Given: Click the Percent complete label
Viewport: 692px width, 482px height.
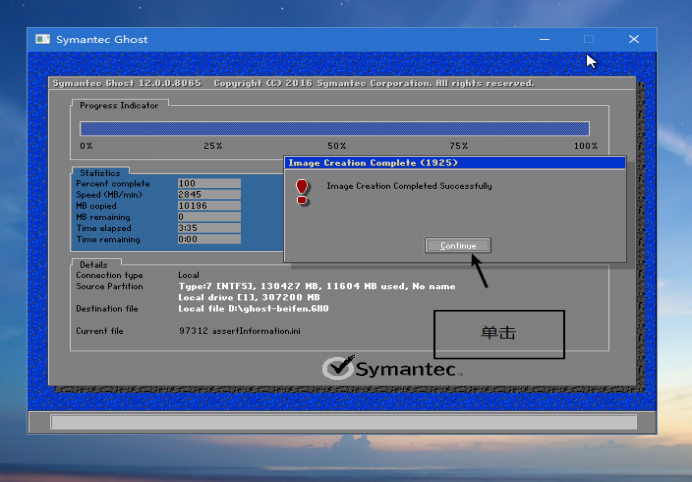Looking at the screenshot, I should (x=113, y=183).
